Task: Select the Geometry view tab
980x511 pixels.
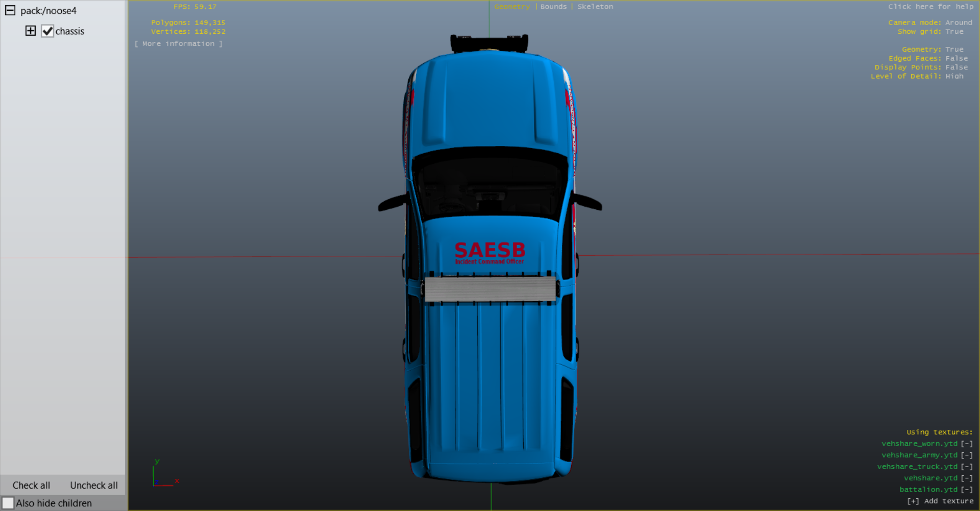Action: point(512,7)
